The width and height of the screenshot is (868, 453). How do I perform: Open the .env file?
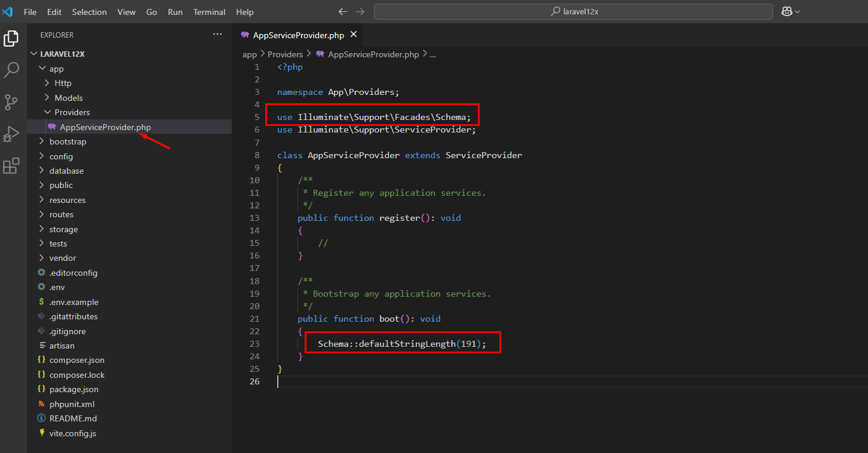[57, 287]
